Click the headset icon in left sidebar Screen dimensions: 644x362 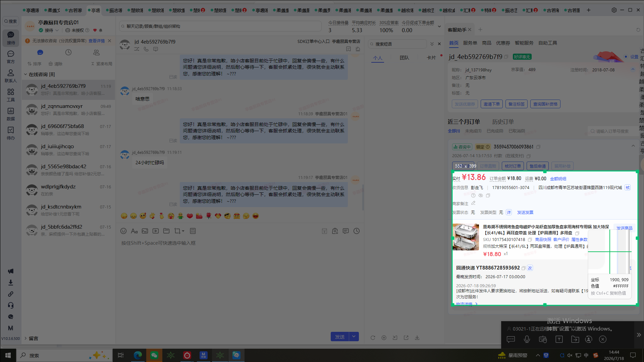tap(11, 305)
